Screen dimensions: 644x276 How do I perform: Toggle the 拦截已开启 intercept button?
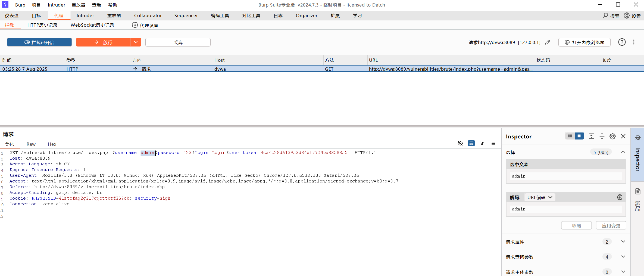coord(39,42)
